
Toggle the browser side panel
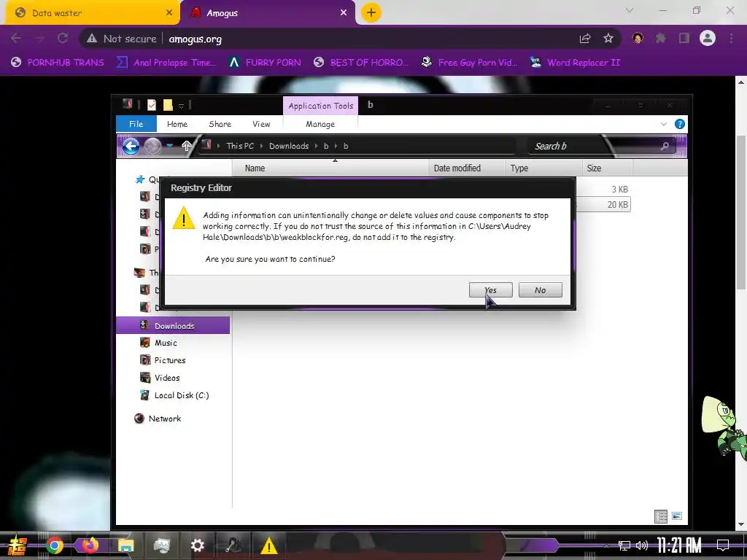pos(684,38)
